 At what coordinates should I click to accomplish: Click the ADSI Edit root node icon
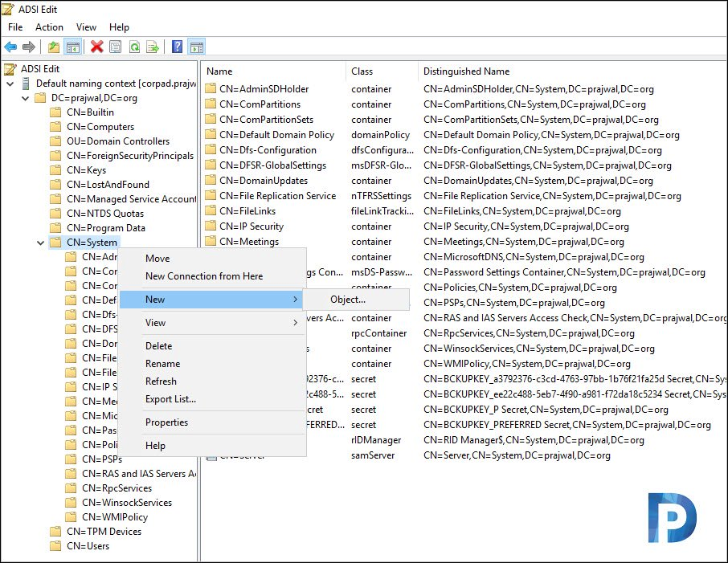pos(10,69)
